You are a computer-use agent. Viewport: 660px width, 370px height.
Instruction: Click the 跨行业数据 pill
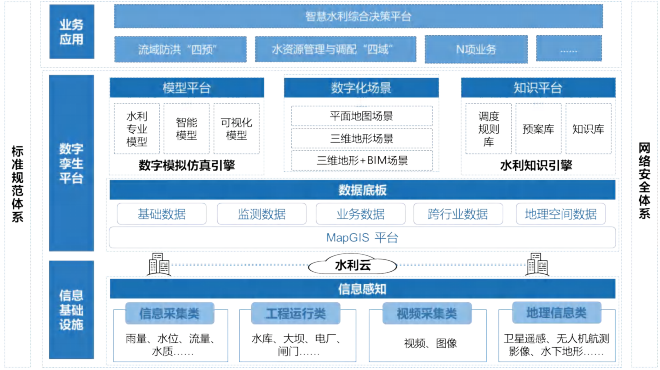tap(458, 214)
